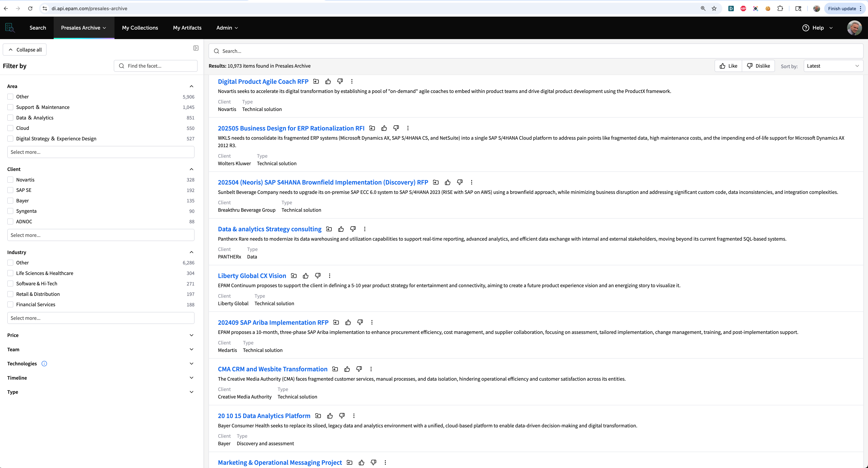Open Select more under Industry
Viewport: 868px width, 468px height.
click(101, 318)
